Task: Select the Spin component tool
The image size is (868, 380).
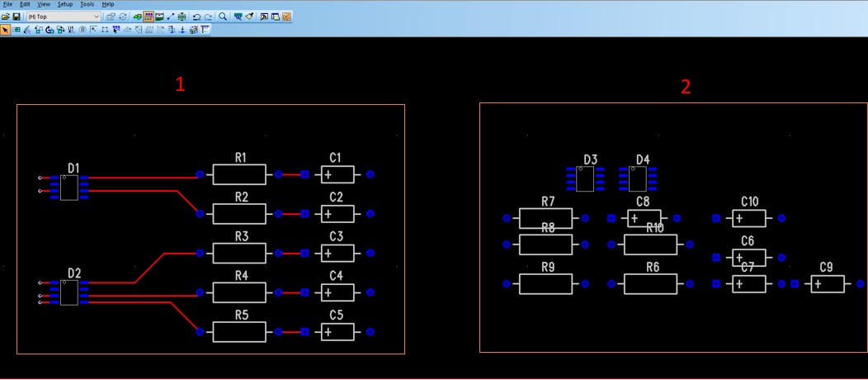Action: point(50,30)
